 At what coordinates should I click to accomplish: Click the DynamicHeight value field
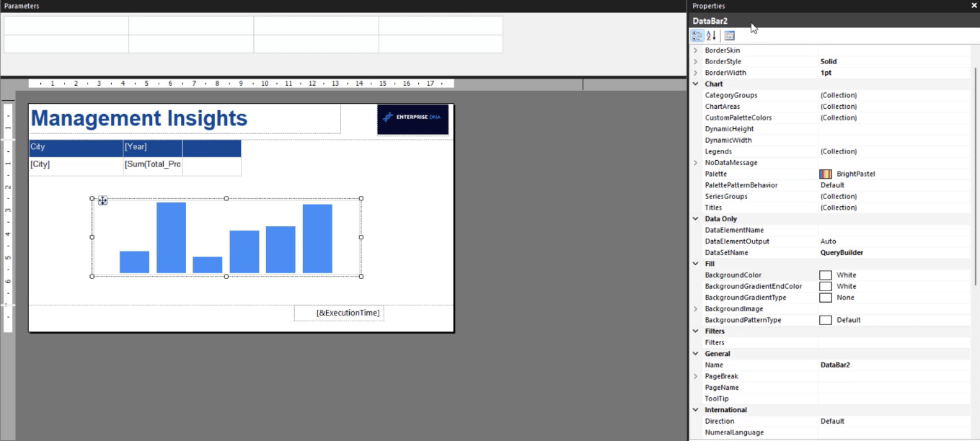point(894,129)
